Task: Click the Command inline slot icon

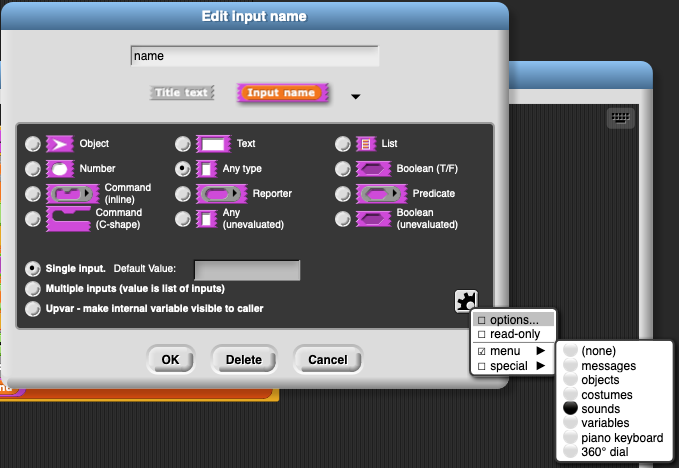Action: (x=72, y=194)
